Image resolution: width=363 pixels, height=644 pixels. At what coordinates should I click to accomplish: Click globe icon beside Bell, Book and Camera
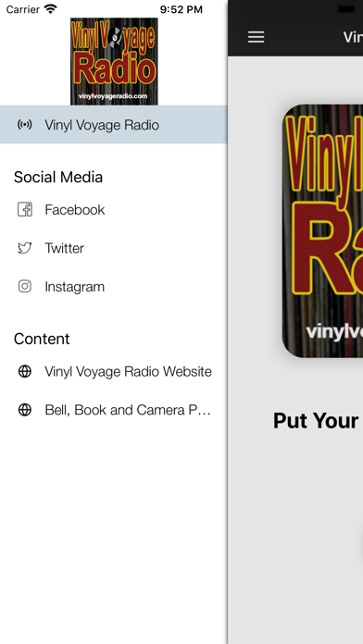[x=25, y=410]
